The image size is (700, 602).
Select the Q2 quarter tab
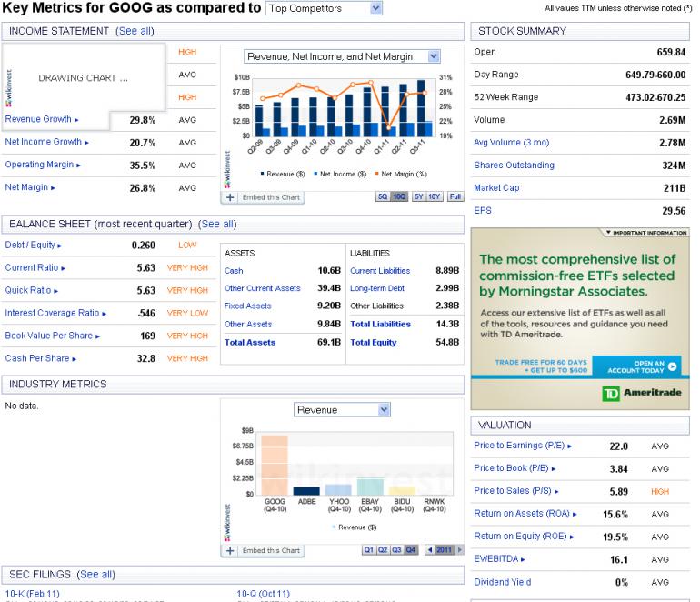coord(383,550)
